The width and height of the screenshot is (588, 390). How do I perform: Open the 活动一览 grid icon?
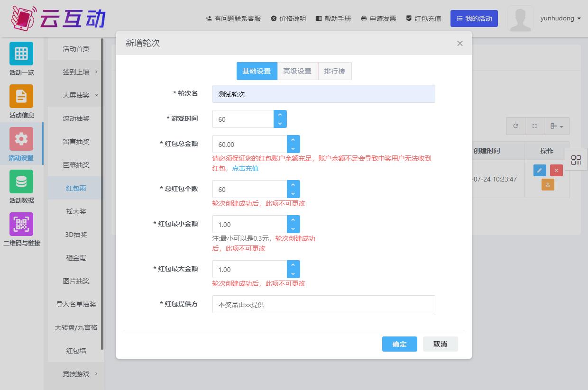pos(21,54)
